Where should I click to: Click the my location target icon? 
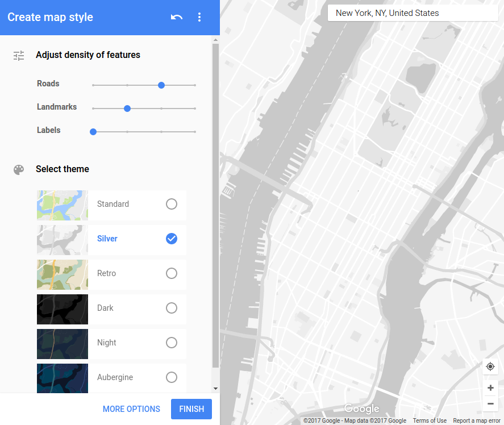point(490,366)
